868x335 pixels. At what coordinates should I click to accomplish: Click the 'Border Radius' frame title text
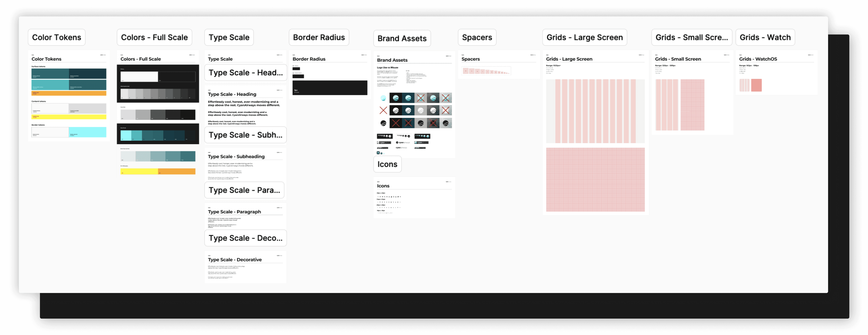(x=309, y=59)
